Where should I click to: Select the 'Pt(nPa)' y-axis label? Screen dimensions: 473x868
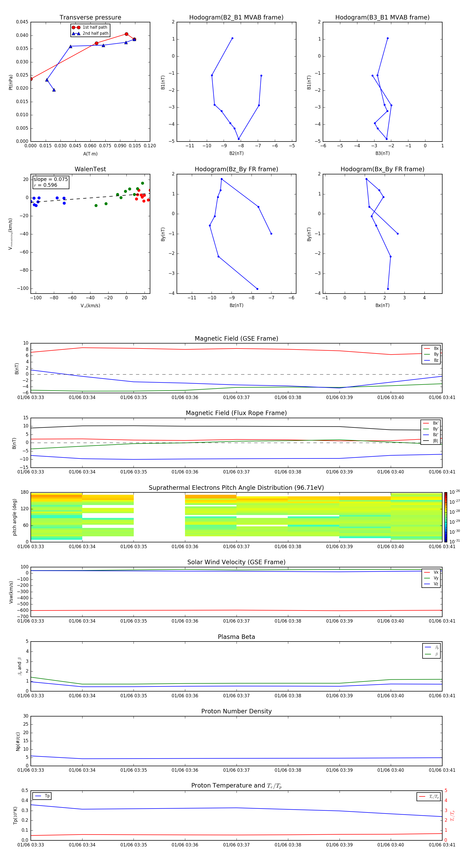pos(11,82)
